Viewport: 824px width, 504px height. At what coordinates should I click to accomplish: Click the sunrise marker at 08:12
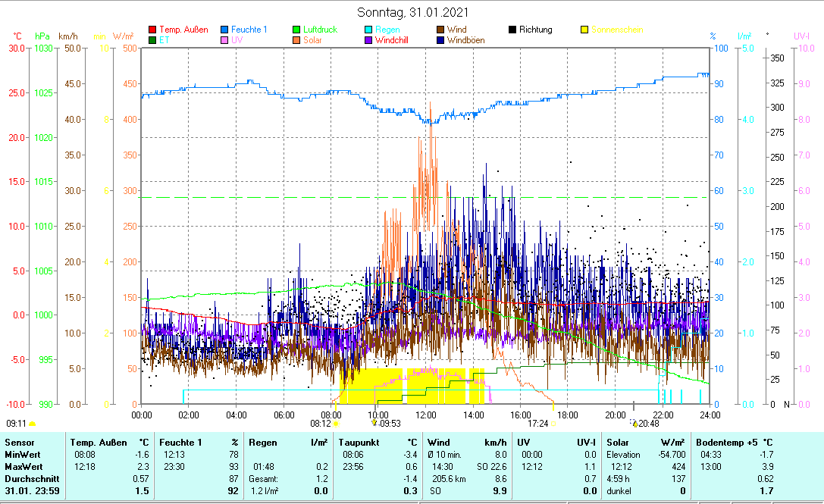coord(335,424)
